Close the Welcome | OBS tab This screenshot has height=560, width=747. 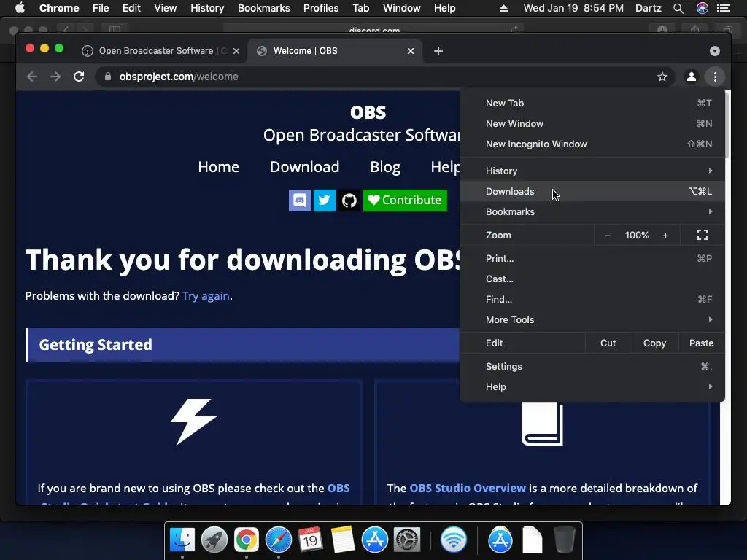pyautogui.click(x=411, y=51)
